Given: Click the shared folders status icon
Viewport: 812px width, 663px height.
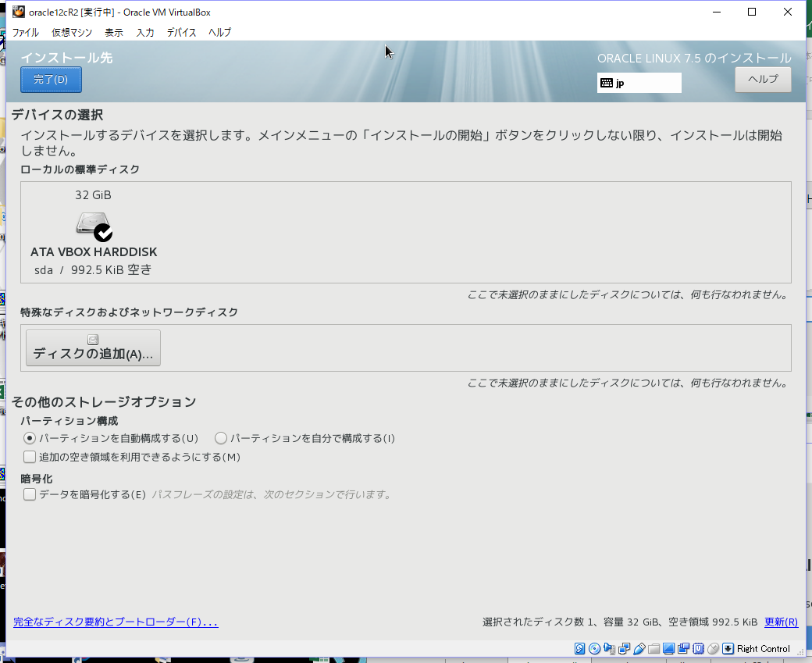Looking at the screenshot, I should 653,649.
